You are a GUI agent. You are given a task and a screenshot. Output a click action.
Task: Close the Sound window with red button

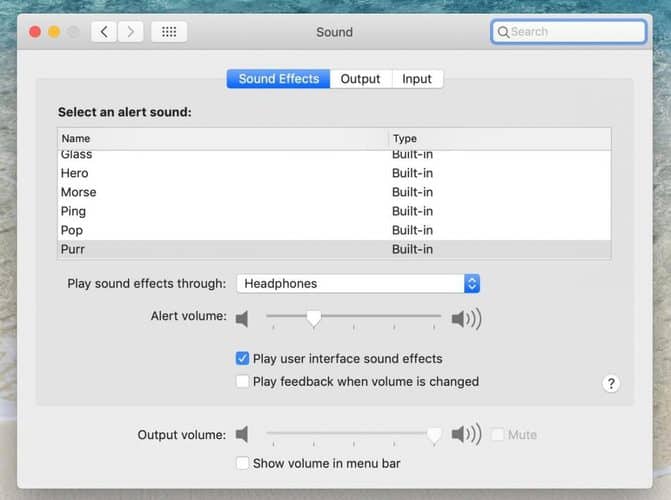point(35,32)
